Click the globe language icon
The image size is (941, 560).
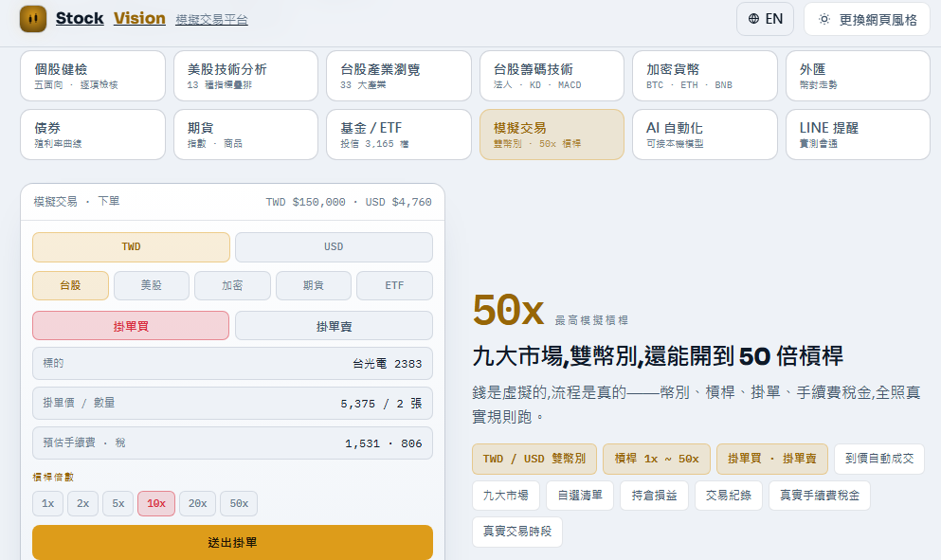753,19
